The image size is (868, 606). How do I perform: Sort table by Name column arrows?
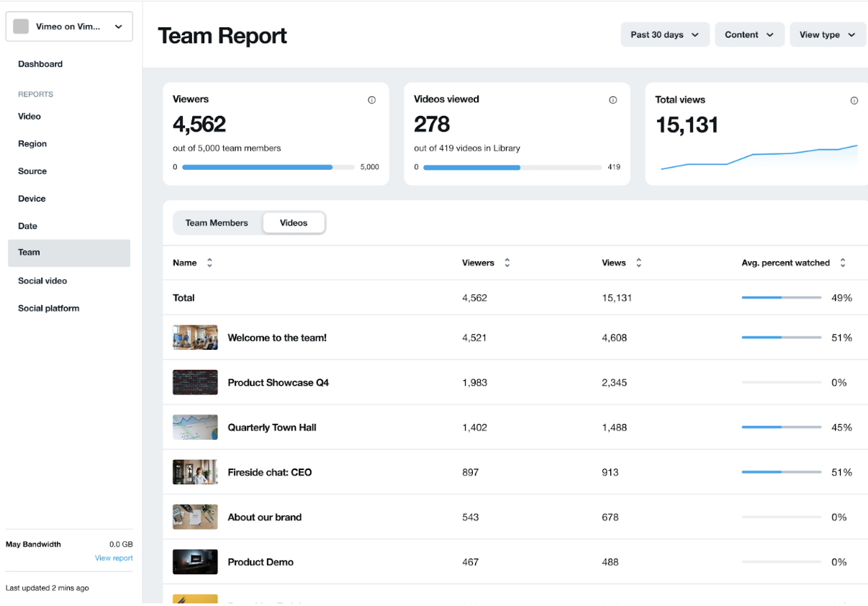[209, 263]
